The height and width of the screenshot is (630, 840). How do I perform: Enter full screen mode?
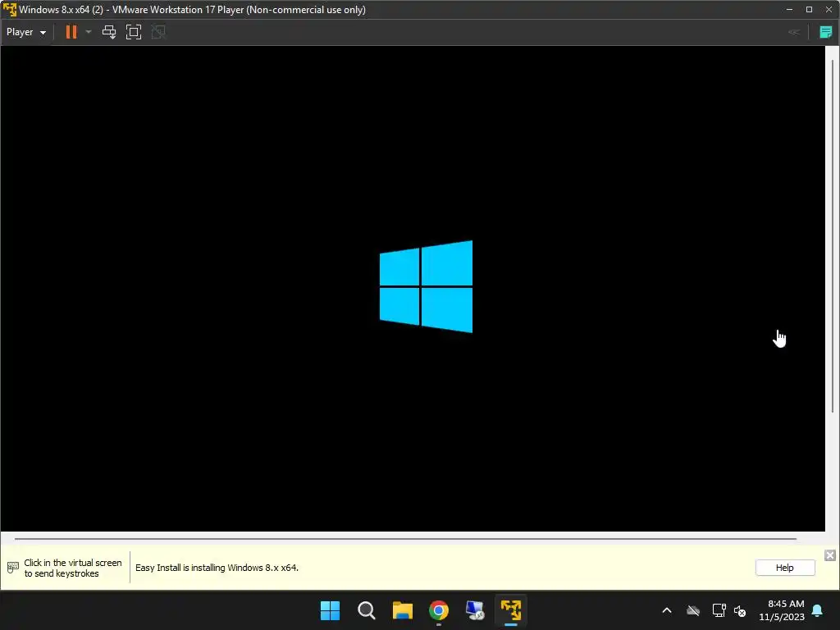pyautogui.click(x=134, y=32)
